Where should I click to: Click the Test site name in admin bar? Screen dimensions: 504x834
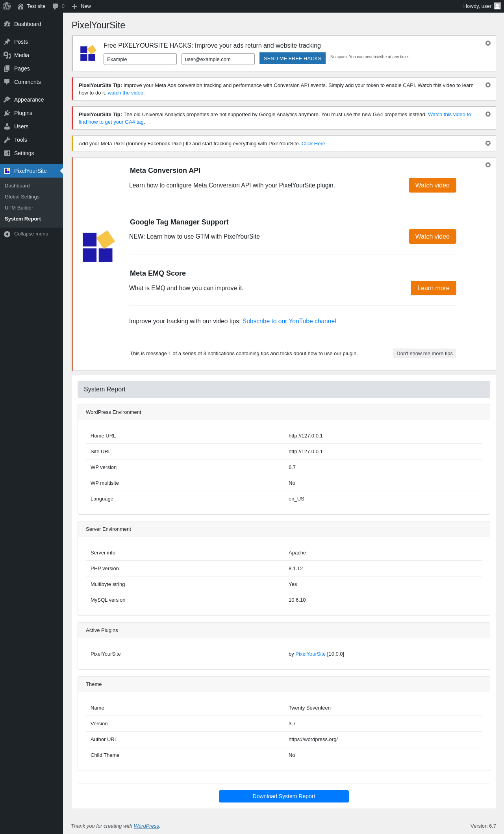click(x=36, y=6)
